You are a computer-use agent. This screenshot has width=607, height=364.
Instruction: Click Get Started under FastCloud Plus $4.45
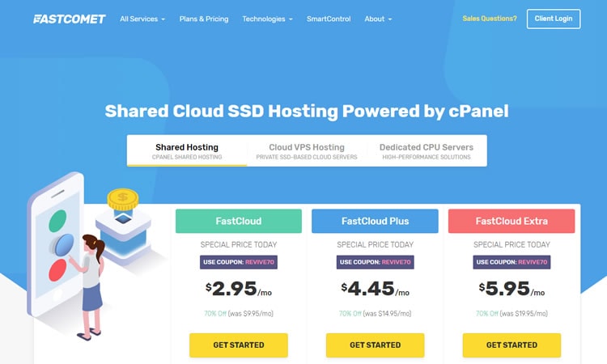(x=375, y=345)
